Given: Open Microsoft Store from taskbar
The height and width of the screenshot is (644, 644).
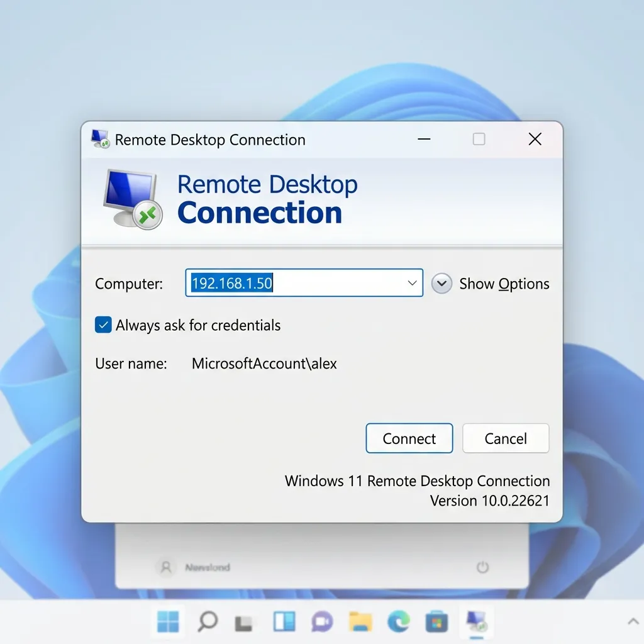Looking at the screenshot, I should (436, 621).
